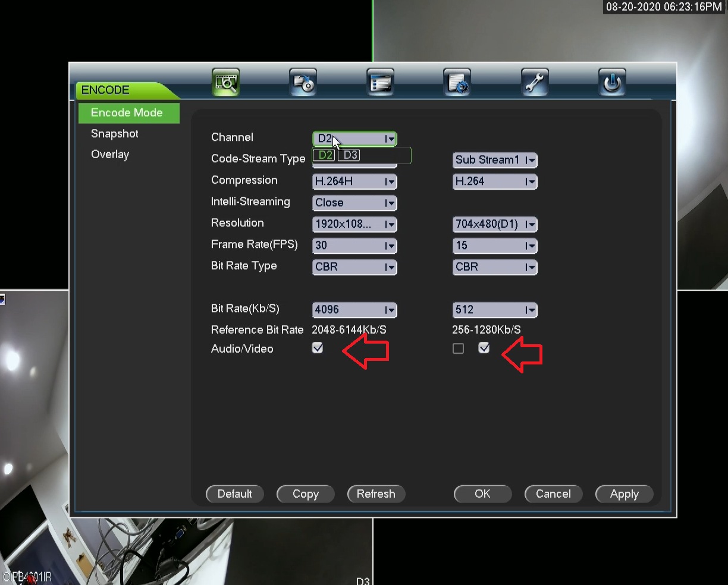
Task: Open the storage backup disc icon
Action: pos(303,82)
